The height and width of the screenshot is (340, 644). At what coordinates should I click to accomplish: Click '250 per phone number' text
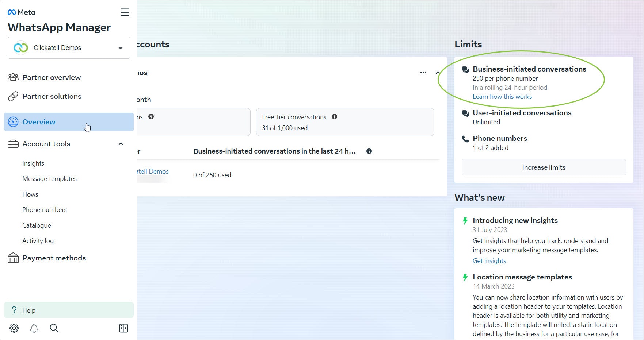pos(505,78)
